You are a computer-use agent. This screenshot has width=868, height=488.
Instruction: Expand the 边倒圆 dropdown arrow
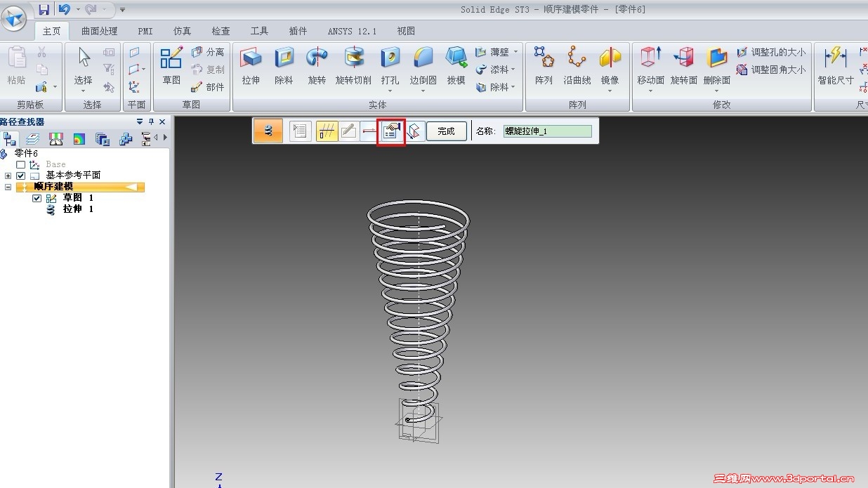pyautogui.click(x=423, y=91)
